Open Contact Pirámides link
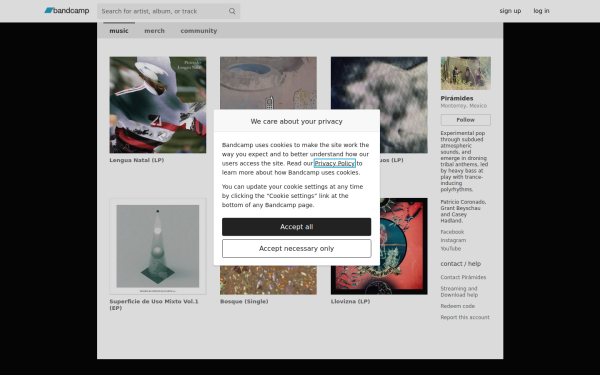Screen dimensions: 600x375 coord(463,277)
